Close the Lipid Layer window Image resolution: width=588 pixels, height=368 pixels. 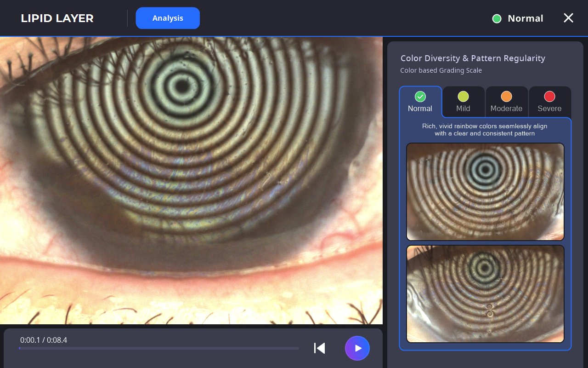[568, 18]
